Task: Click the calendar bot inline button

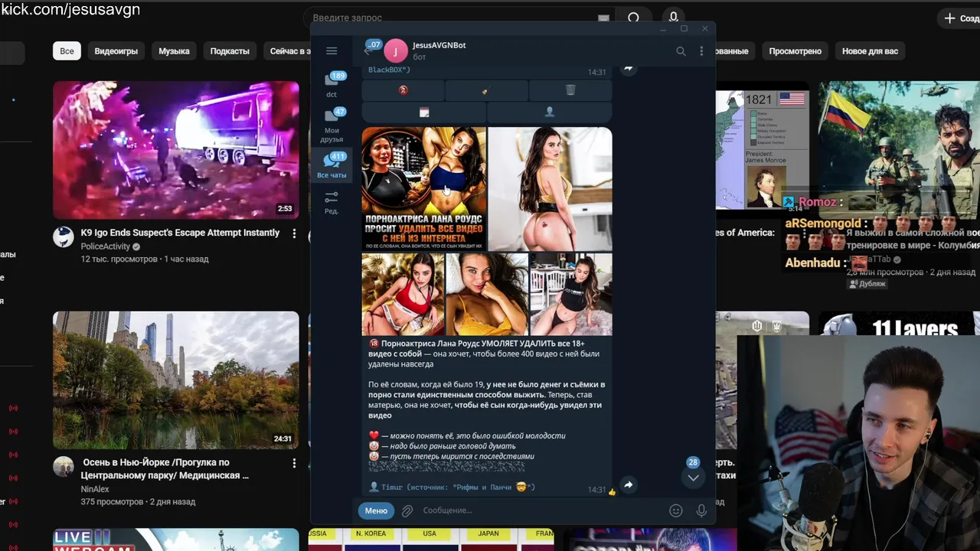Action: tap(424, 112)
